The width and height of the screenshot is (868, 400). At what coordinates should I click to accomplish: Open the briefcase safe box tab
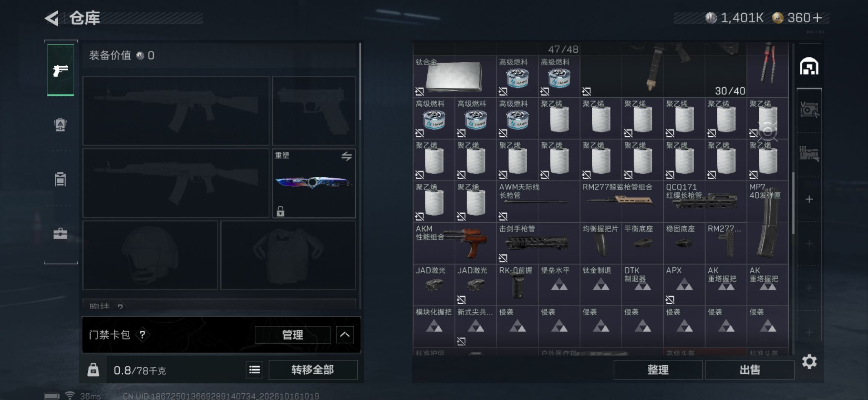coord(60,234)
